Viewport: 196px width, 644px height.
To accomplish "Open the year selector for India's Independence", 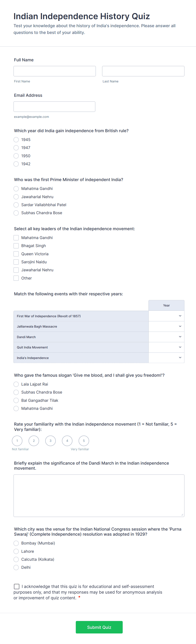I will (x=166, y=358).
